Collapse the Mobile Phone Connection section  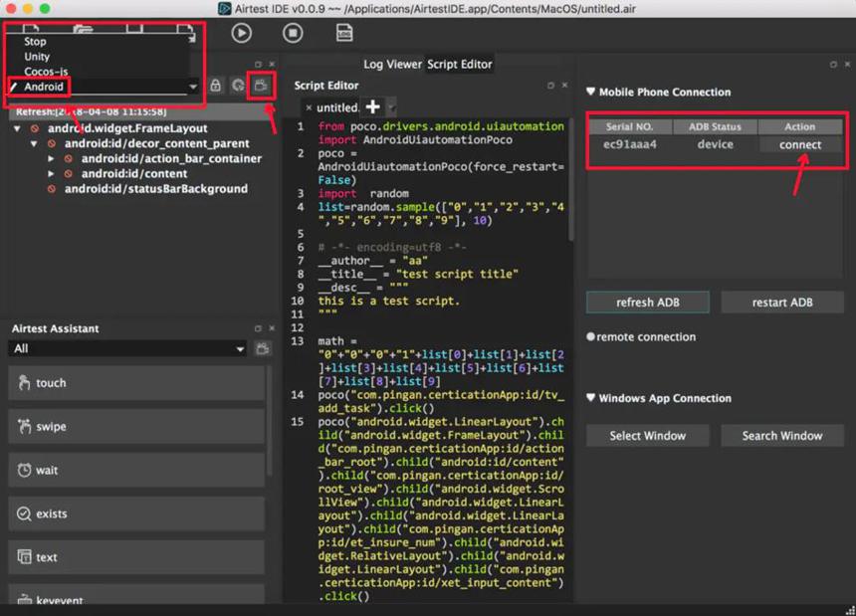590,92
